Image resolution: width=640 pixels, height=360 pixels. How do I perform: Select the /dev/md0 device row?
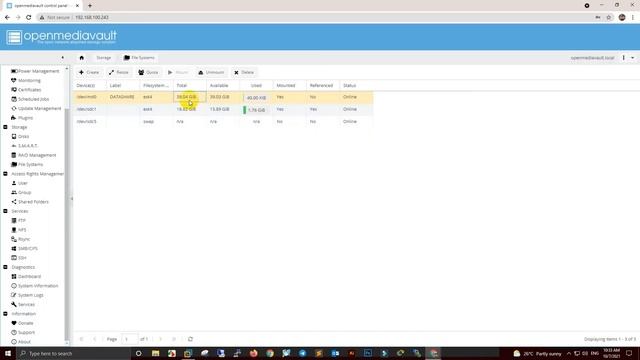pyautogui.click(x=223, y=97)
